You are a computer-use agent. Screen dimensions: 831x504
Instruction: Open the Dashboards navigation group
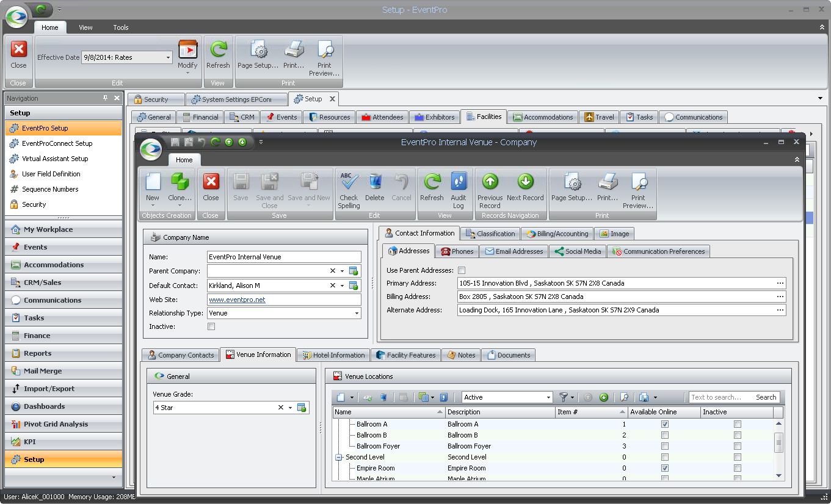64,406
